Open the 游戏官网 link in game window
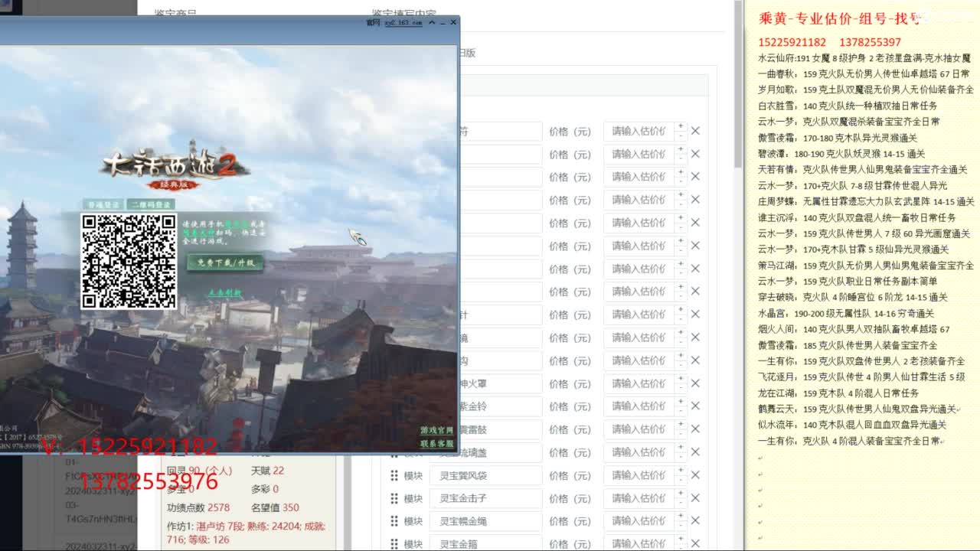The height and width of the screenshot is (551, 980). coord(436,431)
